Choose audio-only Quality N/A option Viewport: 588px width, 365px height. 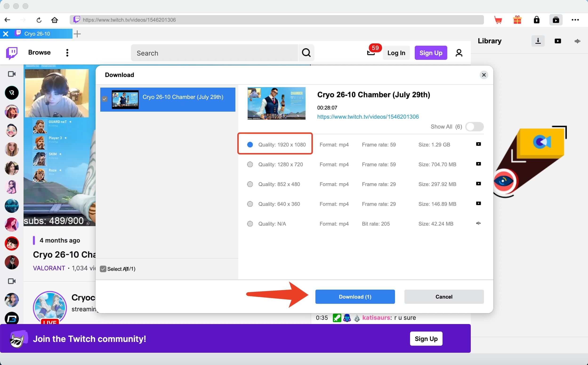click(x=250, y=224)
